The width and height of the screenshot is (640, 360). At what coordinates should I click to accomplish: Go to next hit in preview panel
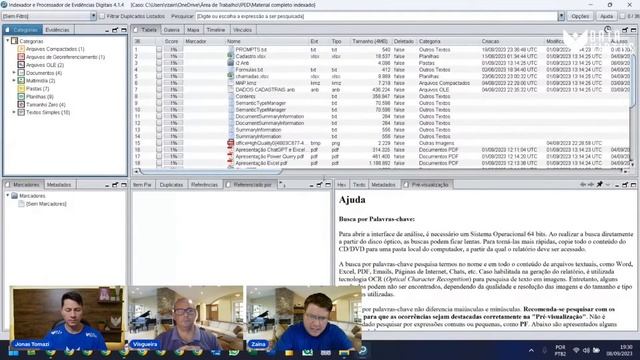591,184
